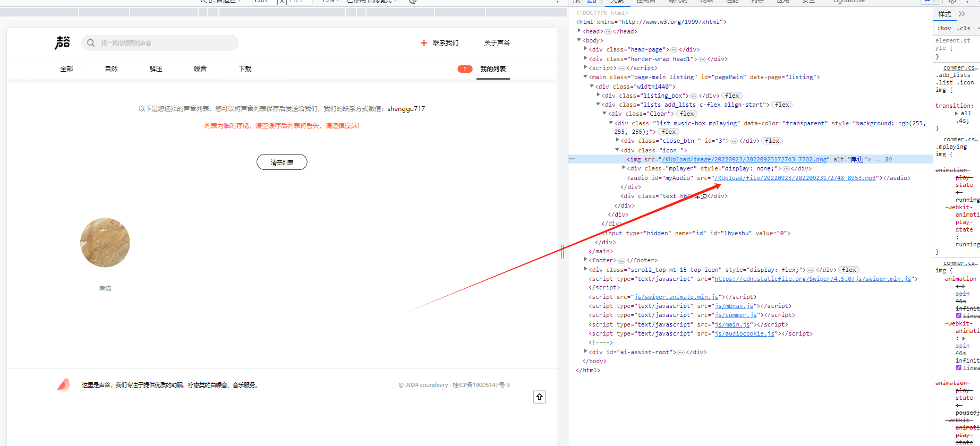The image size is (980, 446).
Task: Click the linear easing editor swatch in Styles
Action: 959,316
